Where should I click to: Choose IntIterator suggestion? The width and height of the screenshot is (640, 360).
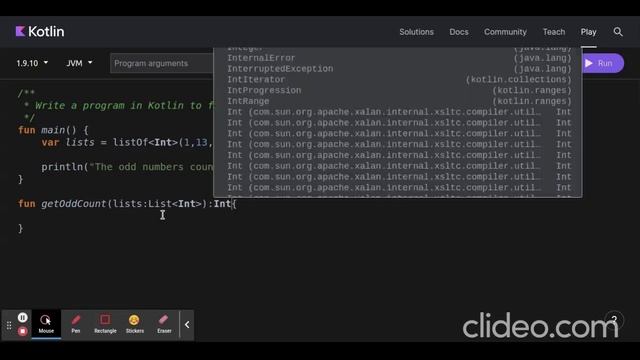[398, 80]
